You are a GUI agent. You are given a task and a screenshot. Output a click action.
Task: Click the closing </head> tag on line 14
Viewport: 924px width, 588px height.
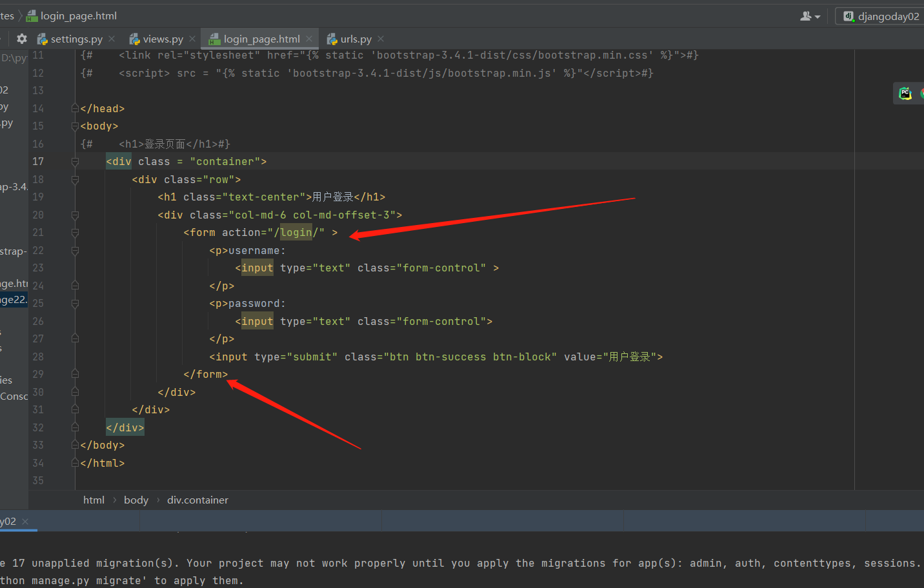(x=103, y=109)
